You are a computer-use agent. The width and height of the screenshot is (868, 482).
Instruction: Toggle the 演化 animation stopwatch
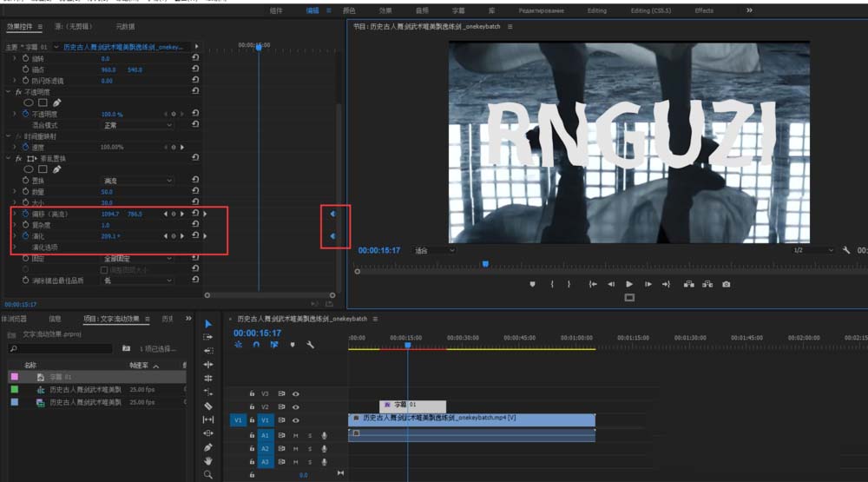click(25, 236)
